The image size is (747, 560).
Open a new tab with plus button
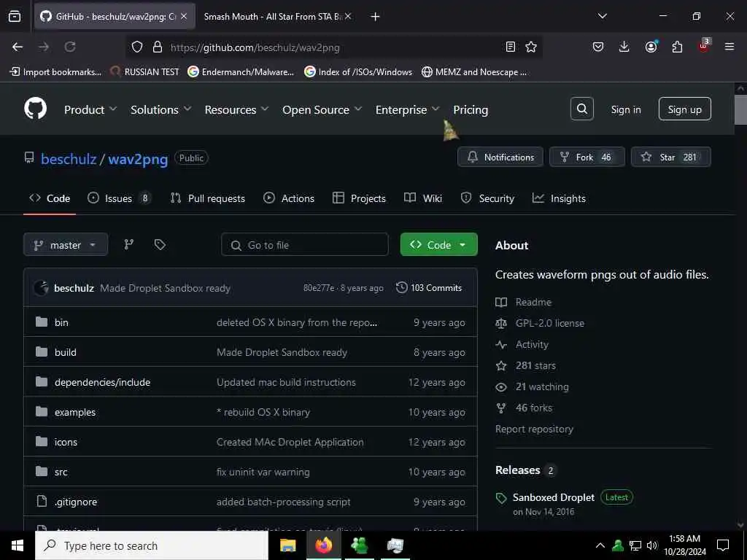[x=375, y=17]
